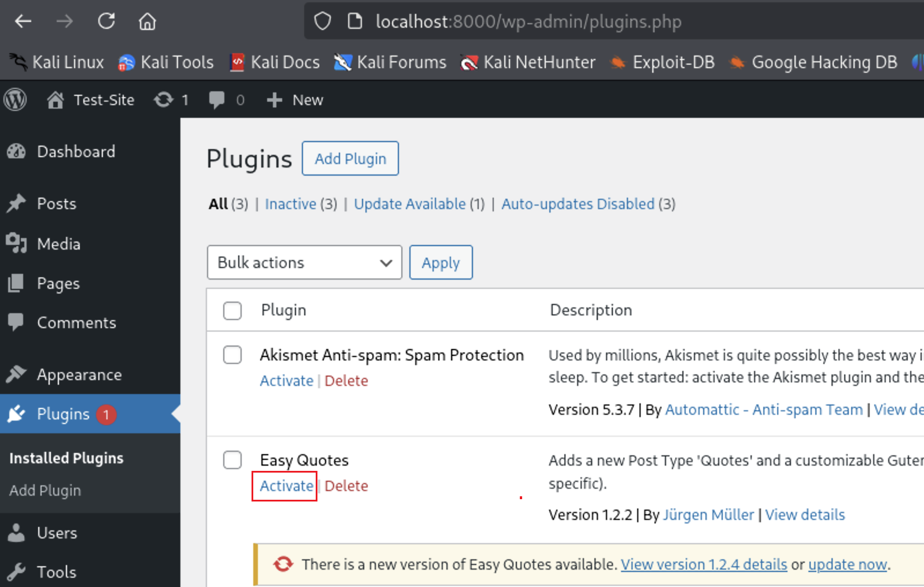Open the WordPress logo menu
Image resolution: width=924 pixels, height=587 pixels.
(x=15, y=100)
